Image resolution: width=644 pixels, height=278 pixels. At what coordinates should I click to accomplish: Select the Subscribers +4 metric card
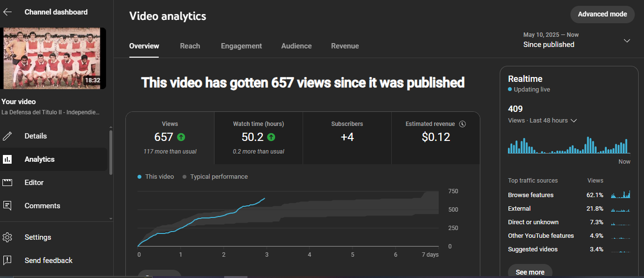click(347, 138)
